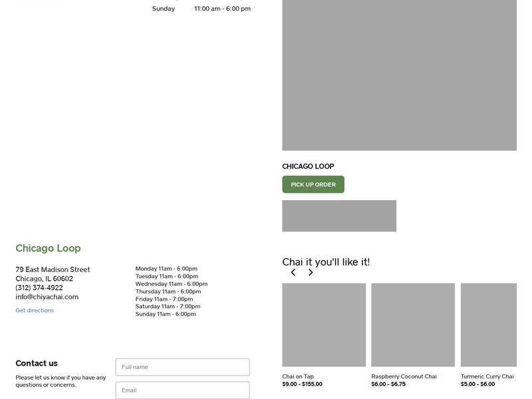This screenshot has height=399, width=532.
Task: Email info@chiyachai.com via its link
Action: point(46,297)
